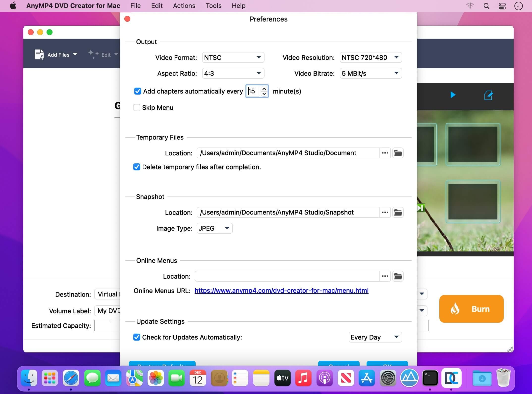Open the Snapshot location folder icon
The height and width of the screenshot is (394, 532).
coord(398,212)
